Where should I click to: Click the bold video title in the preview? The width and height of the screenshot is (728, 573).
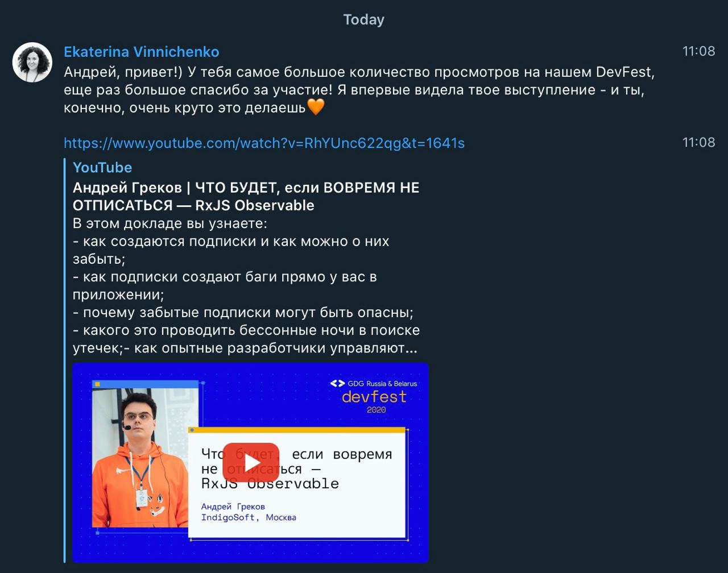(246, 196)
